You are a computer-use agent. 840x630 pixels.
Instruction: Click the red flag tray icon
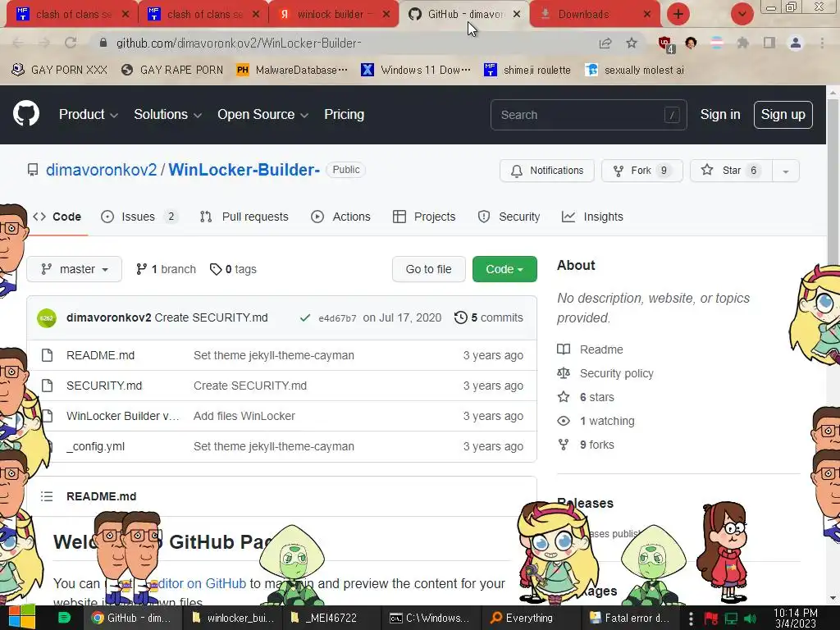(711, 619)
